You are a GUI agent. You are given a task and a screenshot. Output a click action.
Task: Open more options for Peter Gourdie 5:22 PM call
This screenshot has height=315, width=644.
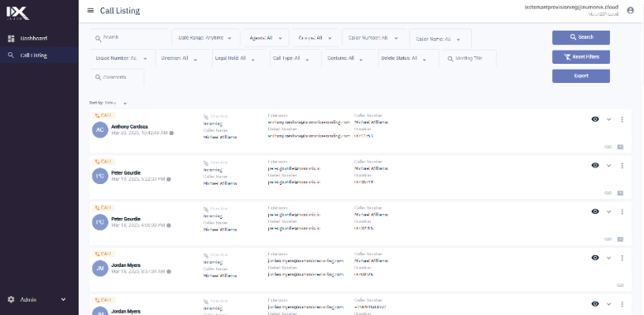pos(622,165)
